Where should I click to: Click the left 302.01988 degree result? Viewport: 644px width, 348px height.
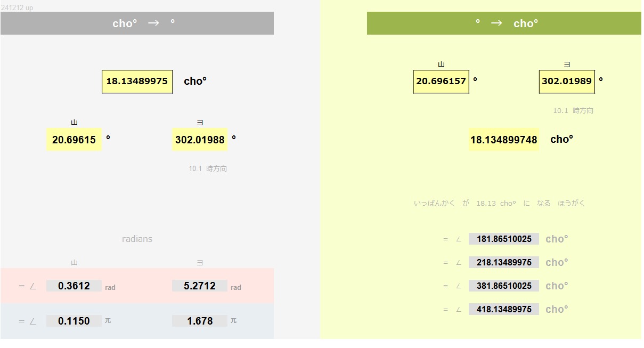coord(200,140)
